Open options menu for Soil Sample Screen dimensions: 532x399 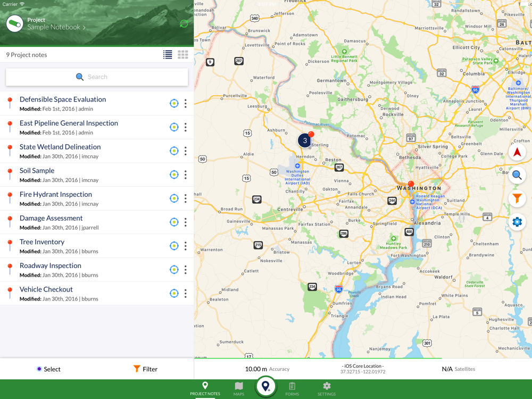click(186, 174)
